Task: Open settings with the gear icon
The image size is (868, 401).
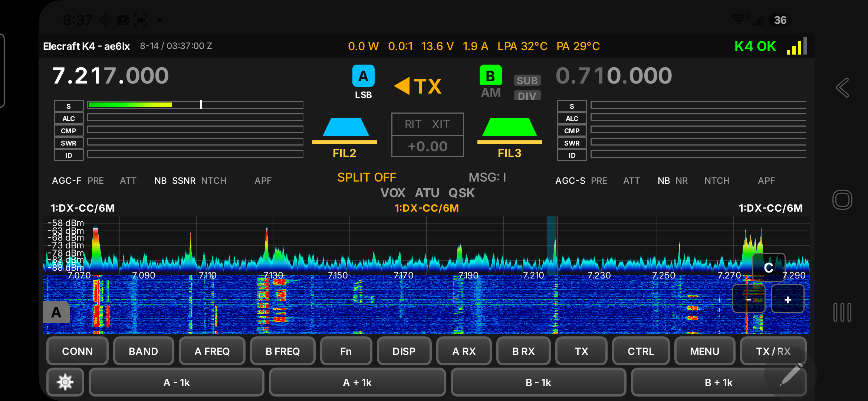Action: click(x=65, y=382)
